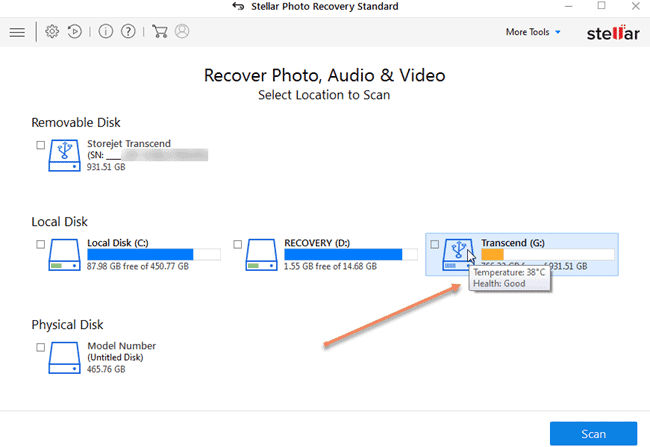
Task: Click '87.98 GB free of 450.77 GB' text
Action: pyautogui.click(x=138, y=266)
